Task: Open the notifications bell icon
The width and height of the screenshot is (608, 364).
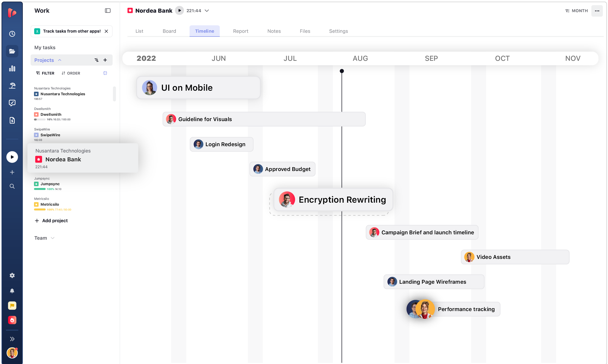Action: tap(12, 291)
